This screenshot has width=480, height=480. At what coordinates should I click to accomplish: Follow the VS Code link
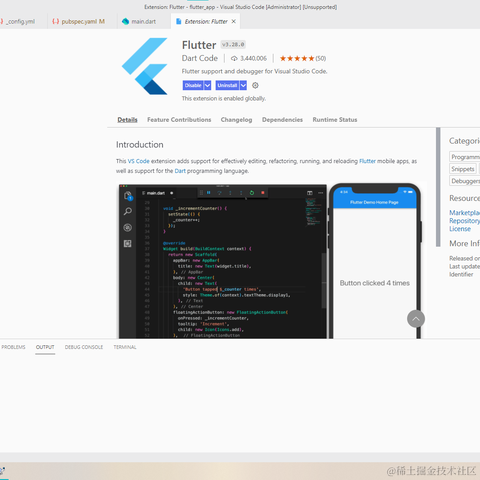pos(139,161)
